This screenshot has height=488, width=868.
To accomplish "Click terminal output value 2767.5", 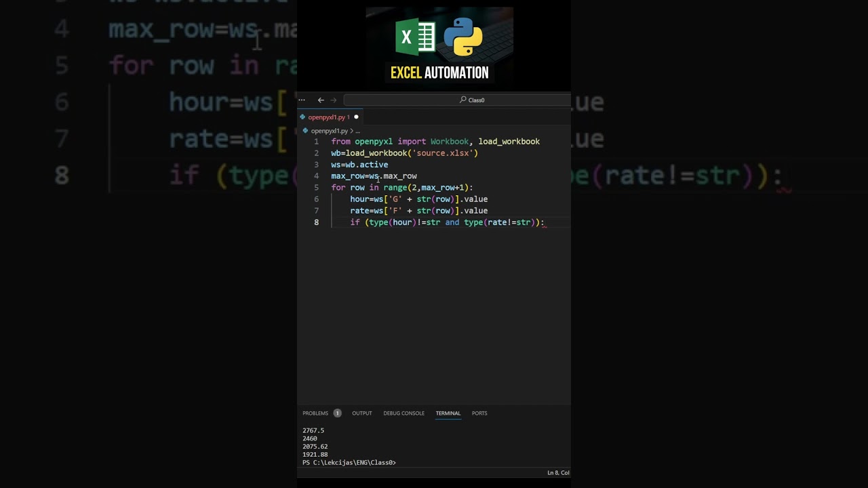I will coord(313,430).
